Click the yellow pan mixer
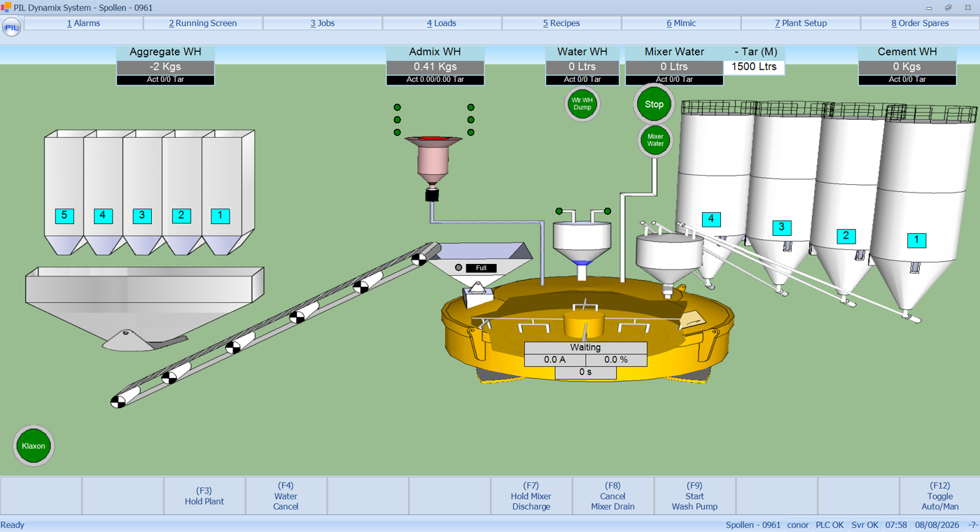The width and height of the screenshot is (980, 532). pos(588,328)
